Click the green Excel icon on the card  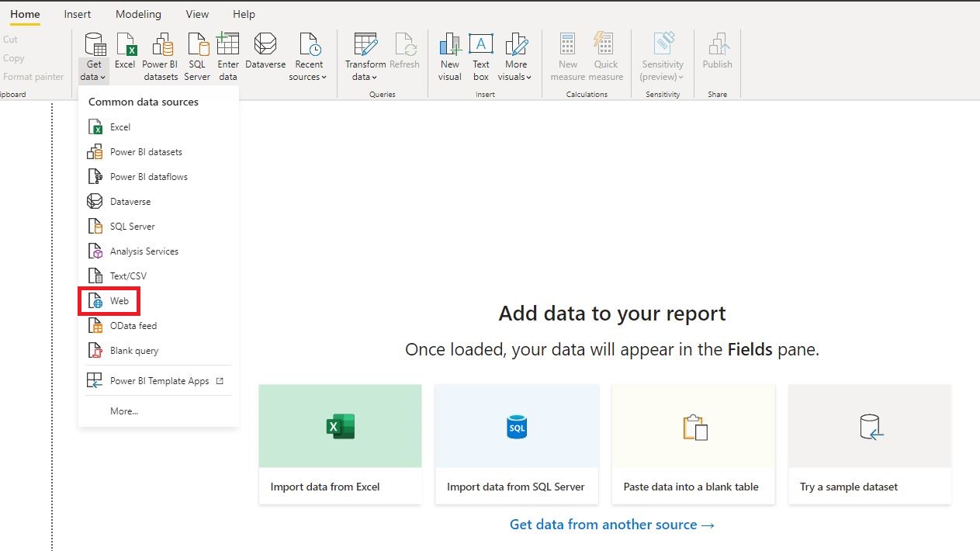tap(341, 426)
